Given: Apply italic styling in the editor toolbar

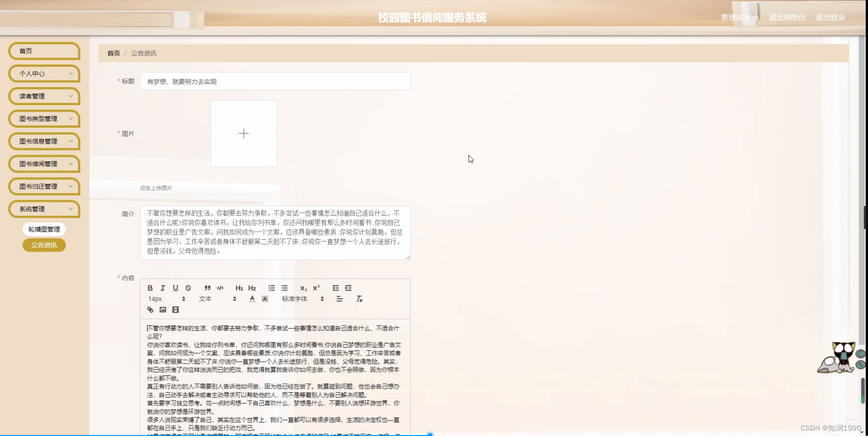Looking at the screenshot, I should tap(163, 288).
